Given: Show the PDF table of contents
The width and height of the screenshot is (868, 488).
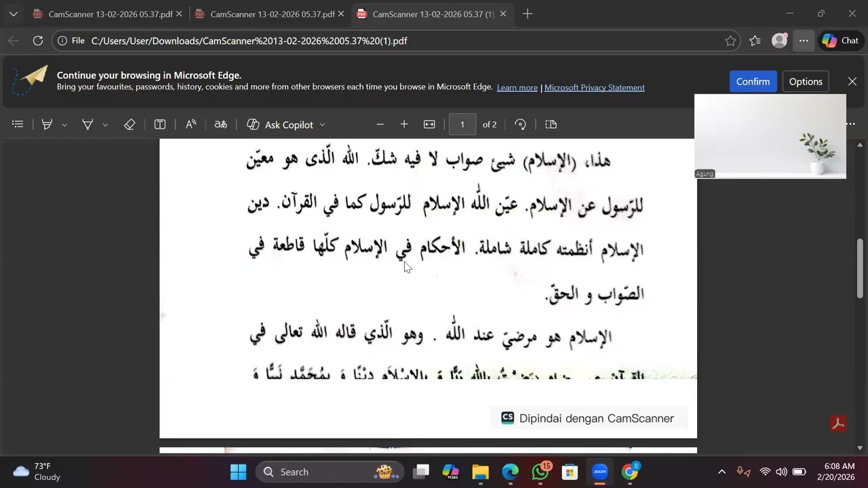Looking at the screenshot, I should coord(18,124).
